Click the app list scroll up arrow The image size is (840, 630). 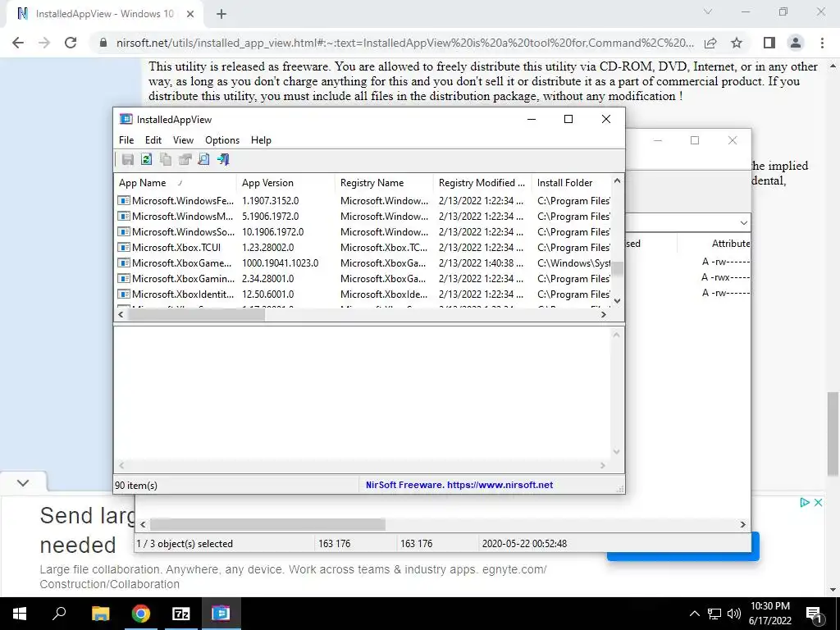pyautogui.click(x=617, y=181)
